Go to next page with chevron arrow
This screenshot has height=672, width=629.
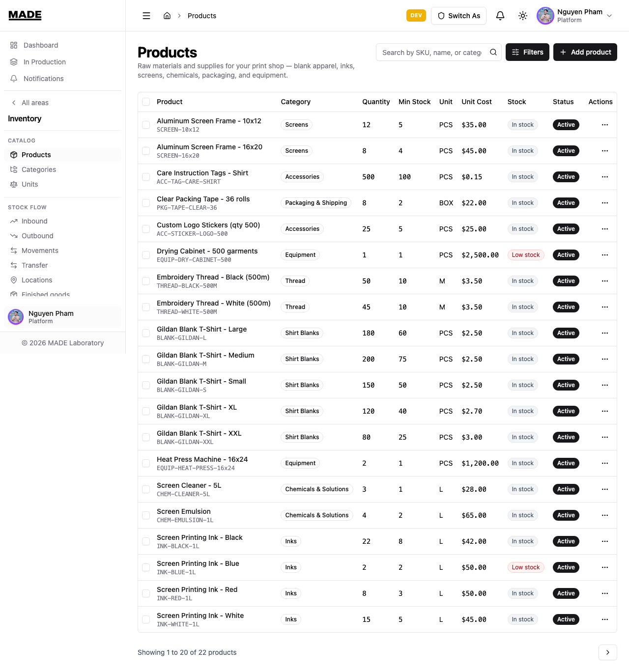tap(608, 652)
